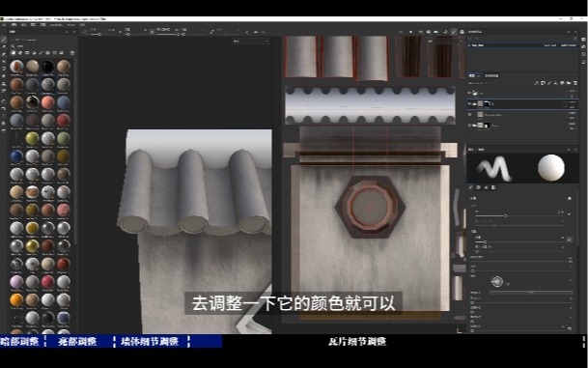Open Display settings from right dock
Viewport: 588px width, 368px height.
(x=583, y=39)
